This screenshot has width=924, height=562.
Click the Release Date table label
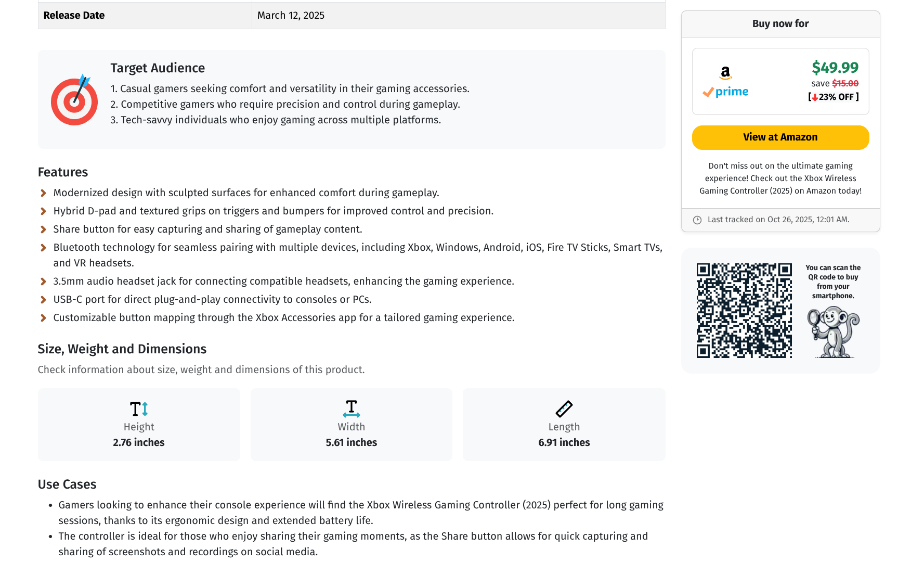point(74,15)
